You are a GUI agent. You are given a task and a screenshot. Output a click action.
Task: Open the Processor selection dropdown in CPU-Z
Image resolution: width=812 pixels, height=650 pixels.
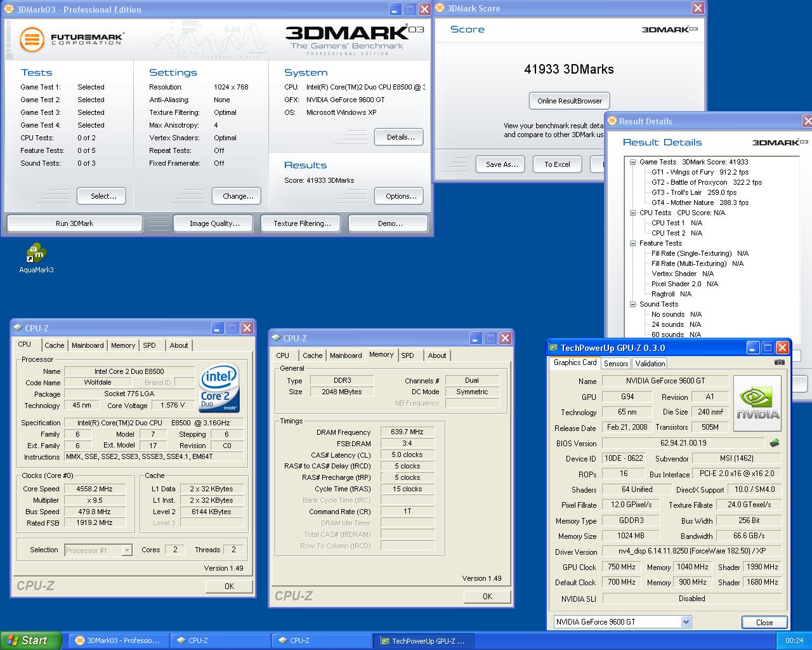(x=127, y=550)
